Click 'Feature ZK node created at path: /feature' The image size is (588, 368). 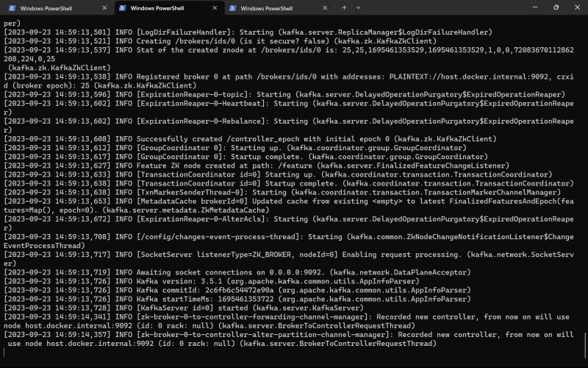(x=224, y=166)
